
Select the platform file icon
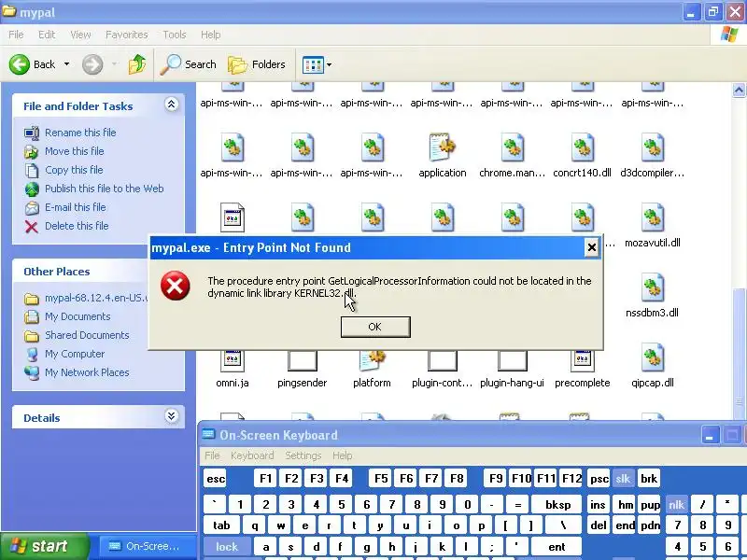point(372,361)
